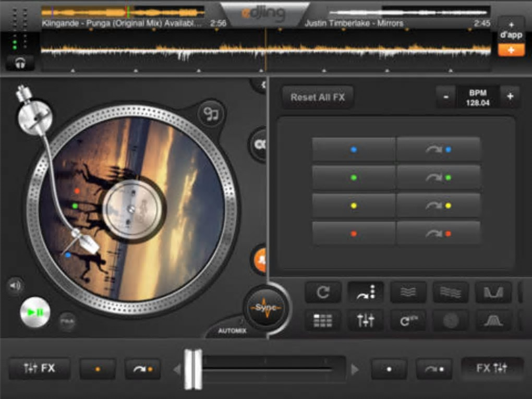532x399 pixels.
Task: Select the multi-cue jump panel icon
Action: [x=366, y=292]
